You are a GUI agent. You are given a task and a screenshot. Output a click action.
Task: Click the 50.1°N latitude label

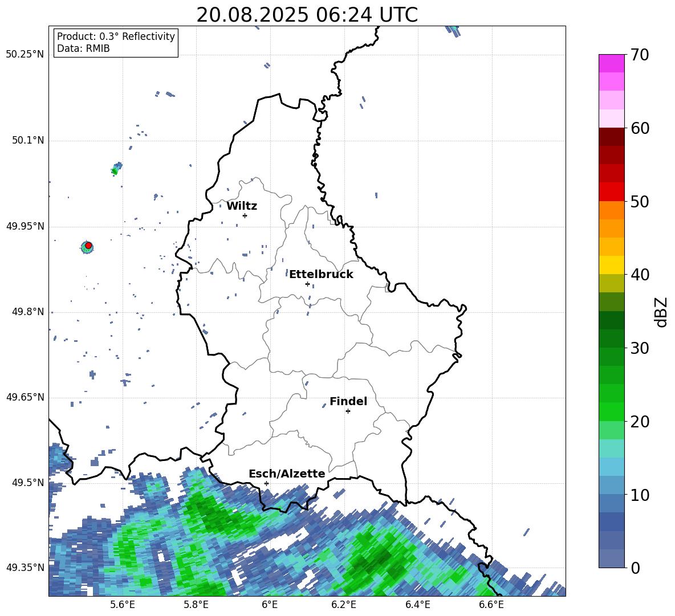[x=28, y=140]
